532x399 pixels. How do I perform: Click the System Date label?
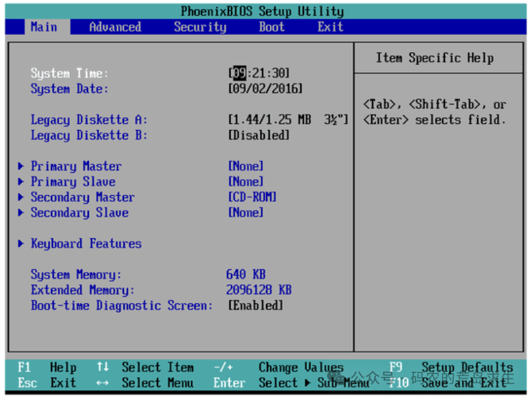[69, 89]
